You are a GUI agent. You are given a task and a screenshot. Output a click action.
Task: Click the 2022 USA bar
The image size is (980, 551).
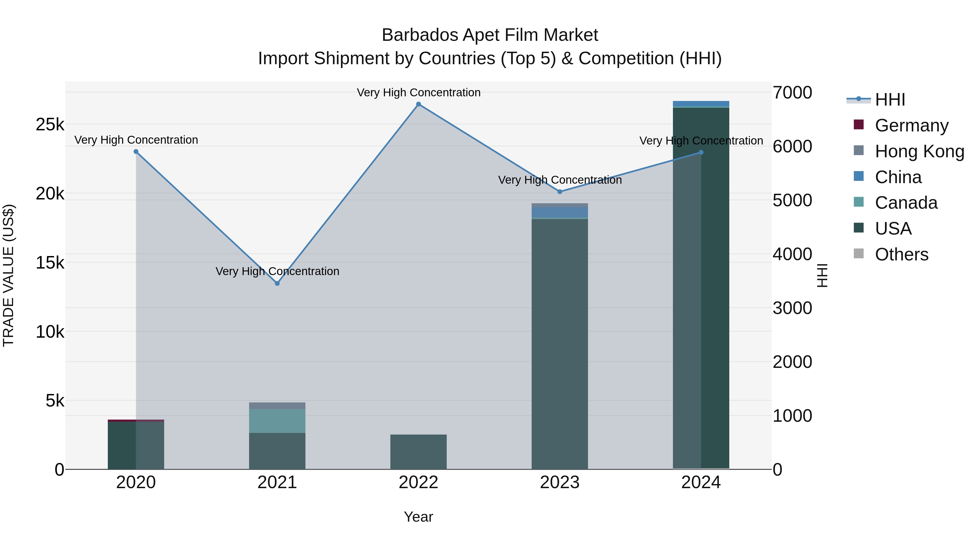coord(418,452)
